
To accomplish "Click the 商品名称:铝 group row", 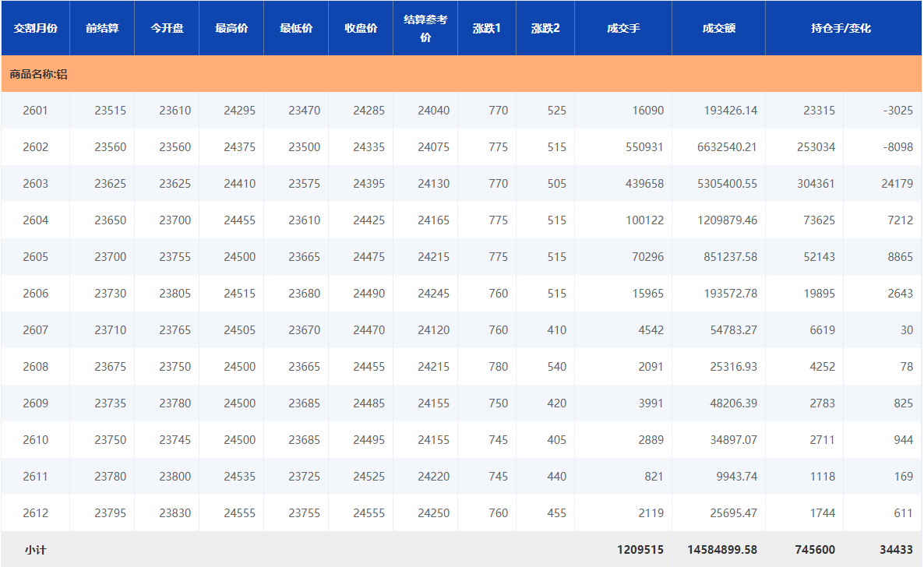I will 38,75.
